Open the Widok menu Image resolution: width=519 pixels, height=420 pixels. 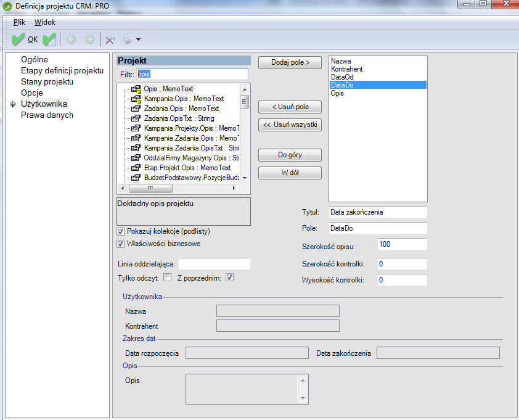point(44,22)
